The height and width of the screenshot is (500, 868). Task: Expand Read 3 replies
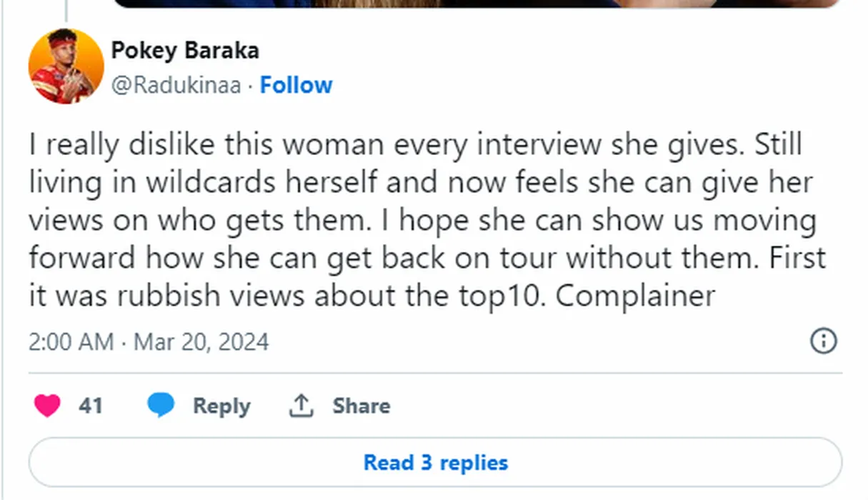435,462
